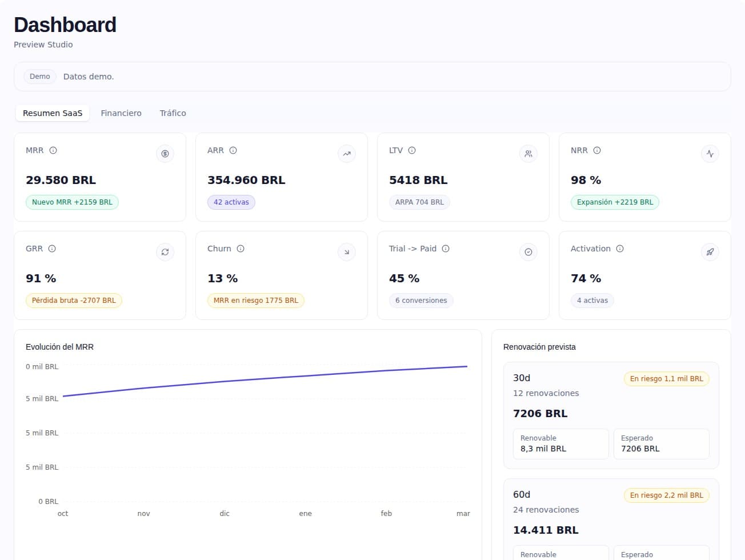
Task: Click the info icon beside Churn
Action: [x=241, y=249]
